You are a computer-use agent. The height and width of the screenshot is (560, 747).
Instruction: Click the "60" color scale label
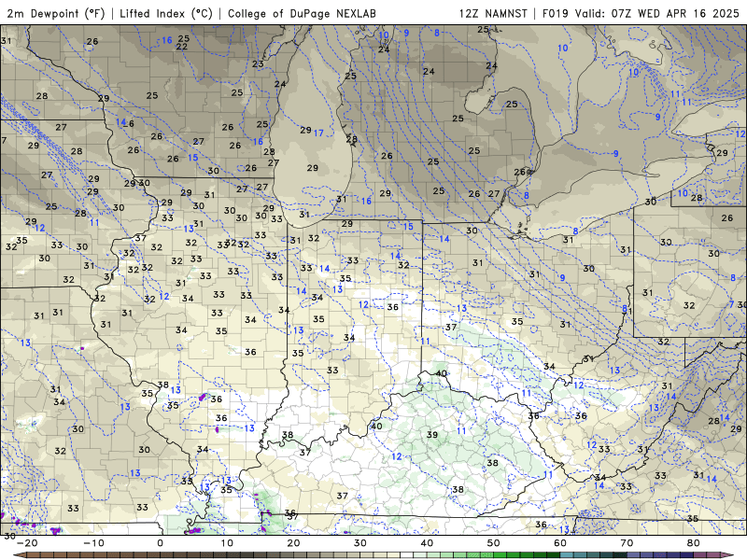coord(560,543)
